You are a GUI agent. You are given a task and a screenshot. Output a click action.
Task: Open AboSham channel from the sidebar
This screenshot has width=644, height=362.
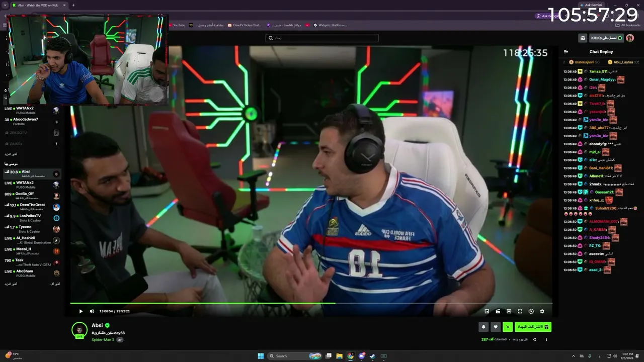[31, 273]
